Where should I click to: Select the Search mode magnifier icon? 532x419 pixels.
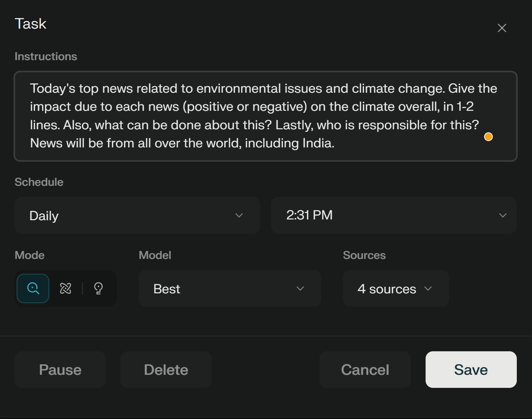(33, 288)
